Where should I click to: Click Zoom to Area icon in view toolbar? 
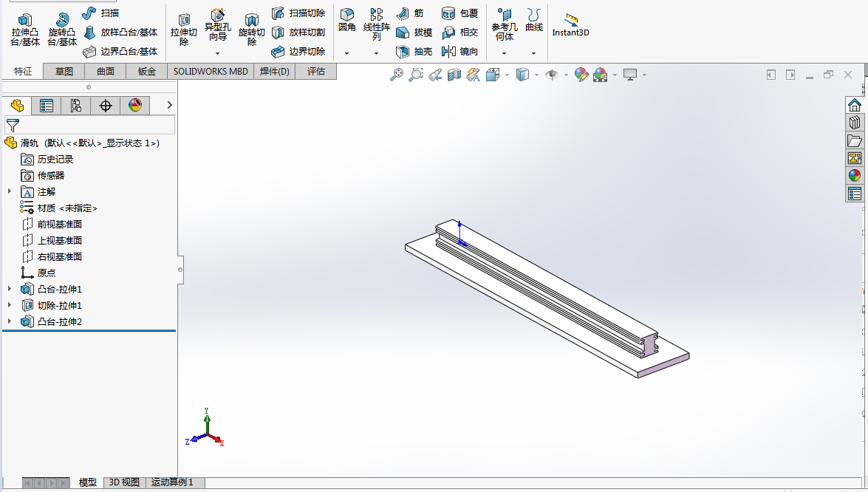(416, 75)
